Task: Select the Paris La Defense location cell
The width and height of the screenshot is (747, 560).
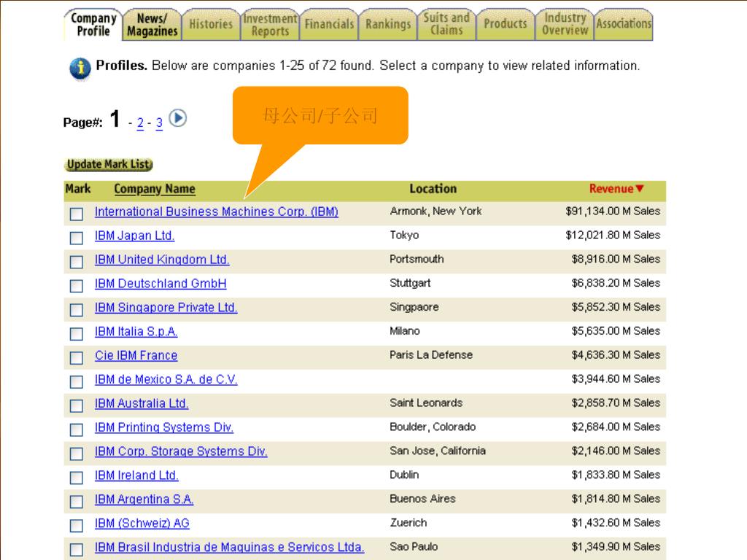Action: [x=431, y=355]
